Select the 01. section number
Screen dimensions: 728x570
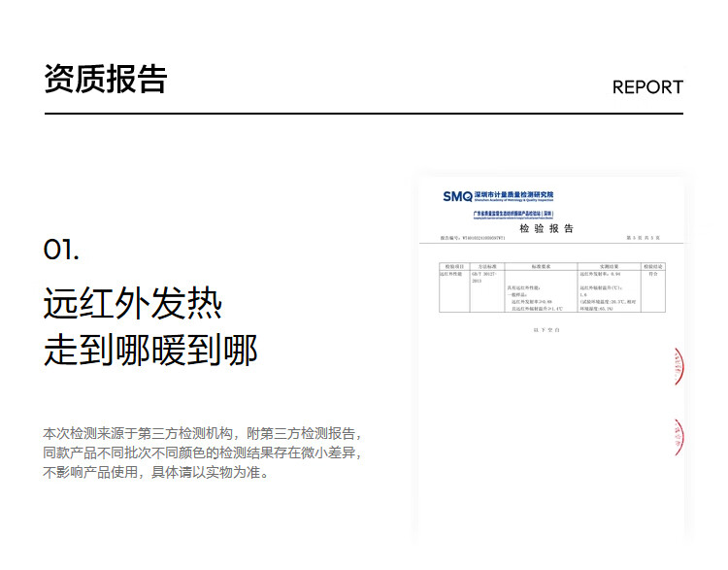click(x=61, y=250)
